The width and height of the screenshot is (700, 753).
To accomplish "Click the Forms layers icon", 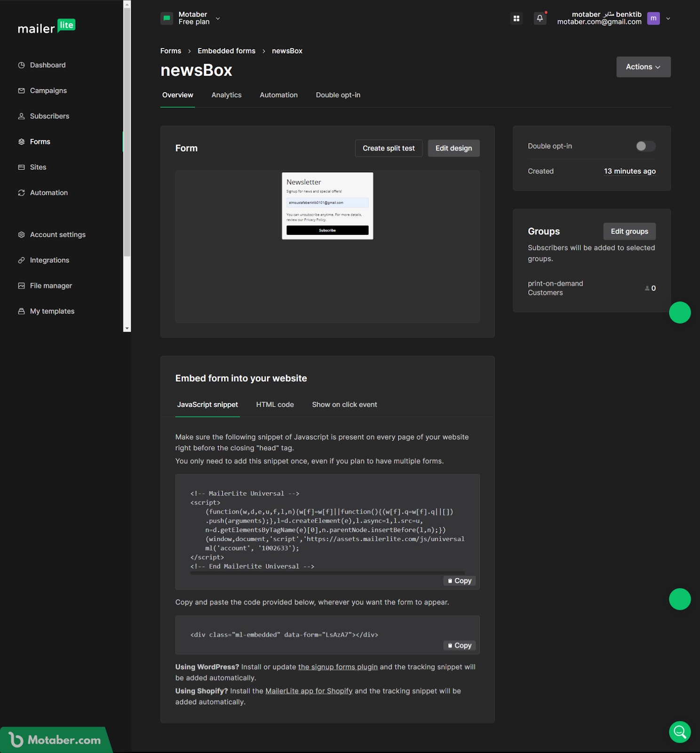I will pos(21,142).
